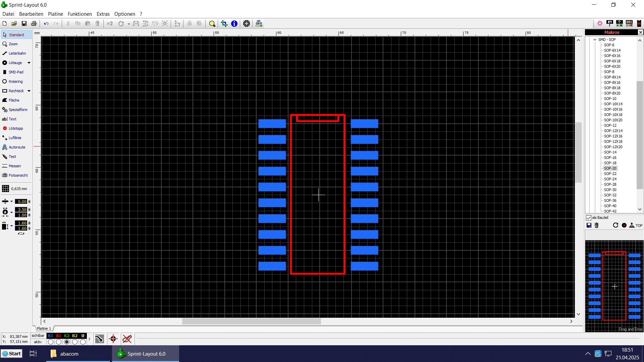The width and height of the screenshot is (644, 362).
Task: Open the Bearbeiten menu
Action: click(x=31, y=14)
